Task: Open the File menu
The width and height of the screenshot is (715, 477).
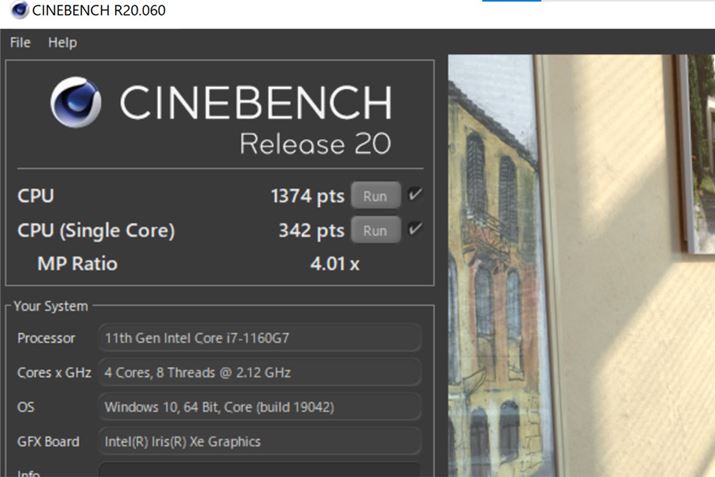Action: coord(20,42)
